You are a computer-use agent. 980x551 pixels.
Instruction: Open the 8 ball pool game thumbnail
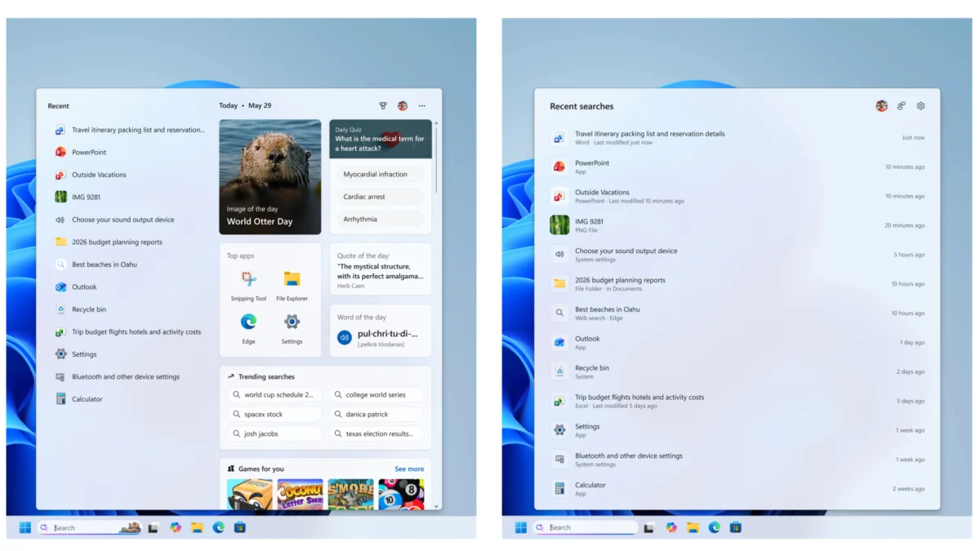[x=401, y=495]
